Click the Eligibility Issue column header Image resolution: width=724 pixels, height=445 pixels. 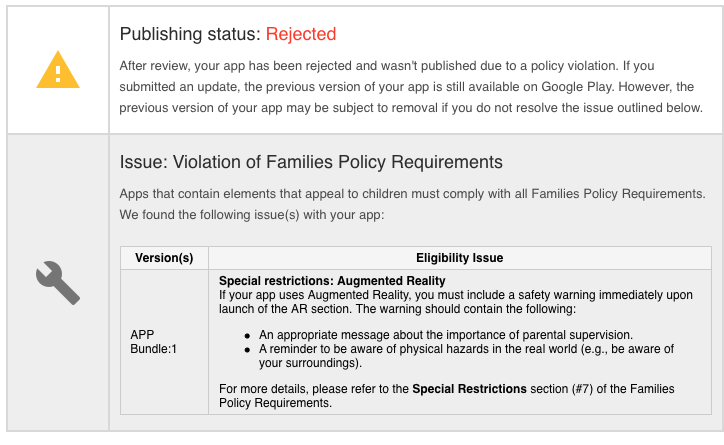tap(459, 257)
